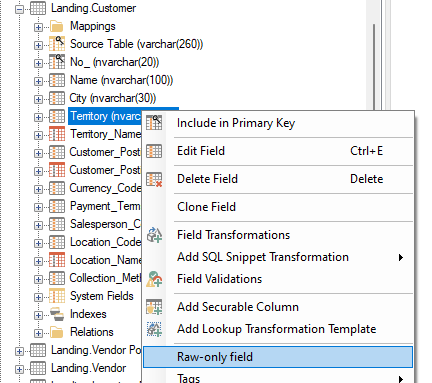Select the Name (nvarchar(100)) field

point(121,80)
